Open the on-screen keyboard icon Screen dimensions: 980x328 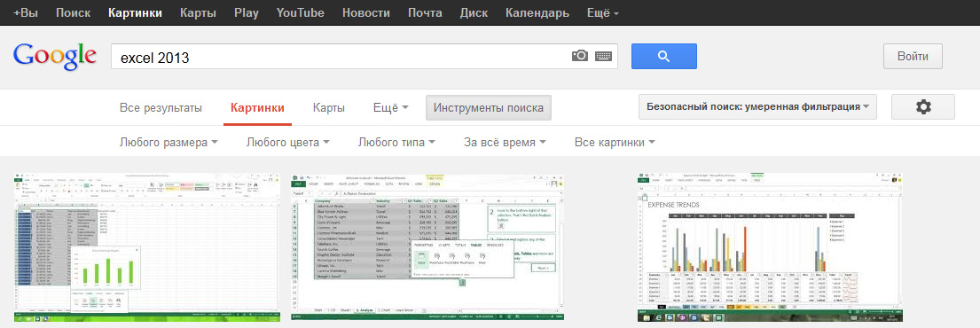(x=603, y=56)
